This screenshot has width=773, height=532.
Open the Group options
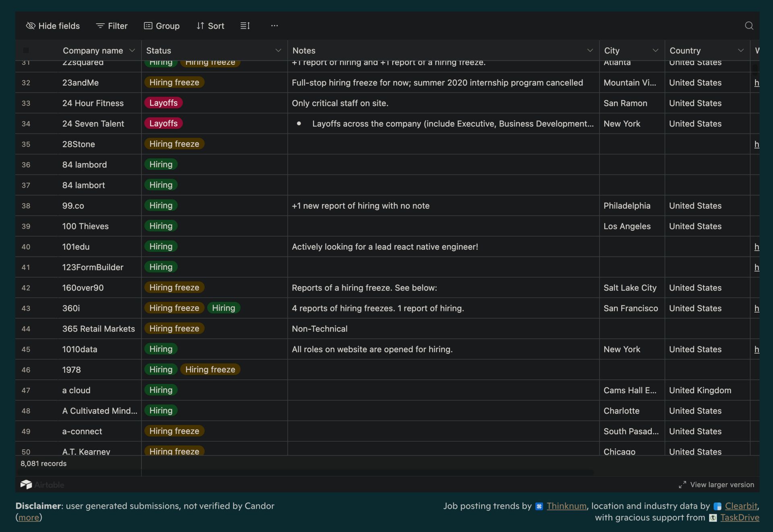162,26
